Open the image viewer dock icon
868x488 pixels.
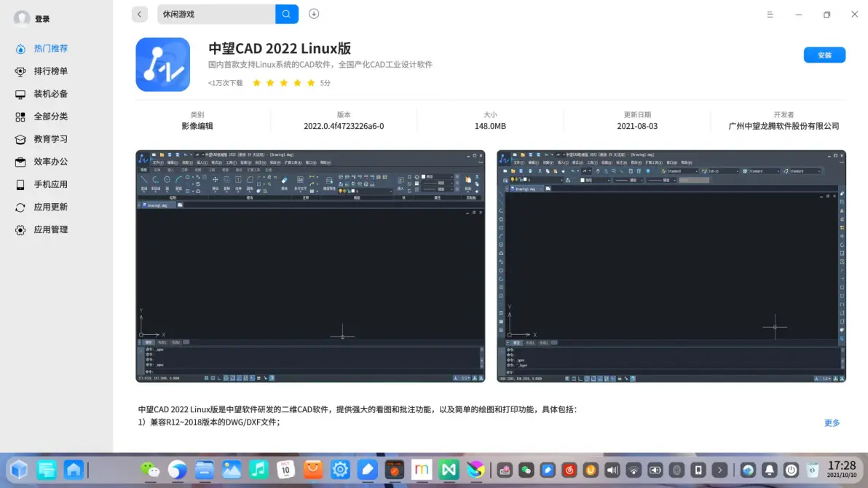[x=232, y=471]
